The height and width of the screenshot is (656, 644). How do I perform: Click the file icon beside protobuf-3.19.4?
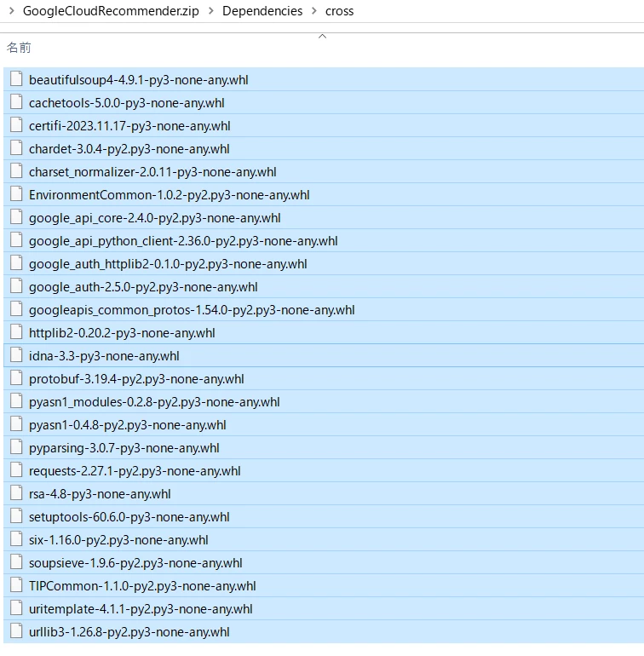[x=16, y=377]
